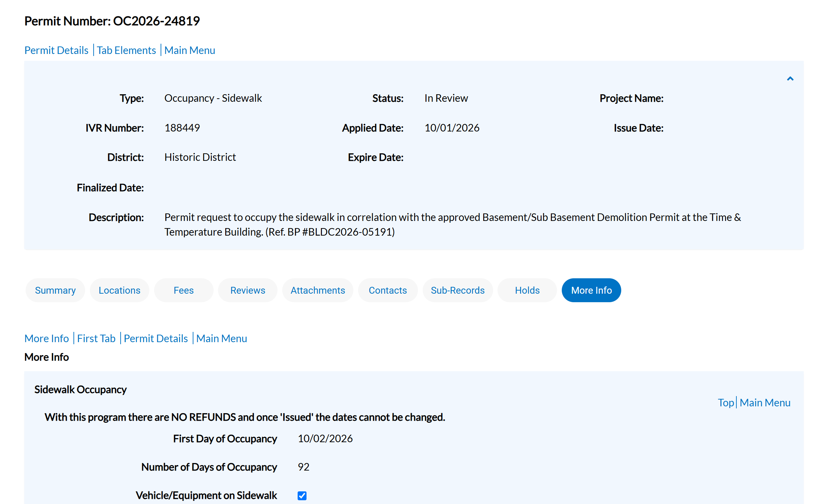Switch to the Locations tab

pyautogui.click(x=120, y=290)
